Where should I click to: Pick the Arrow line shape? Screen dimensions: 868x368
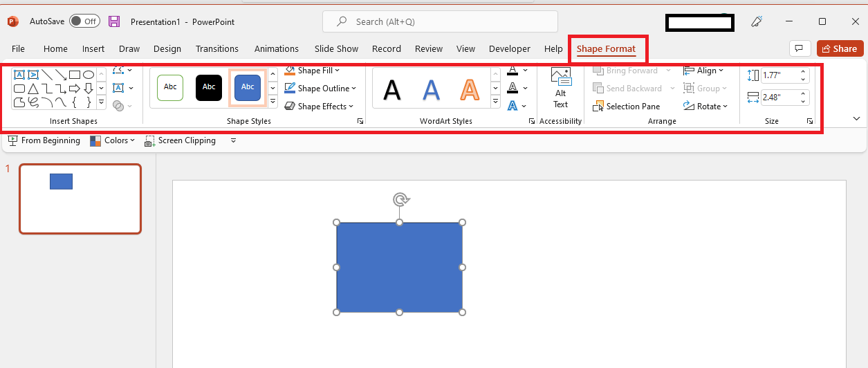[61, 75]
